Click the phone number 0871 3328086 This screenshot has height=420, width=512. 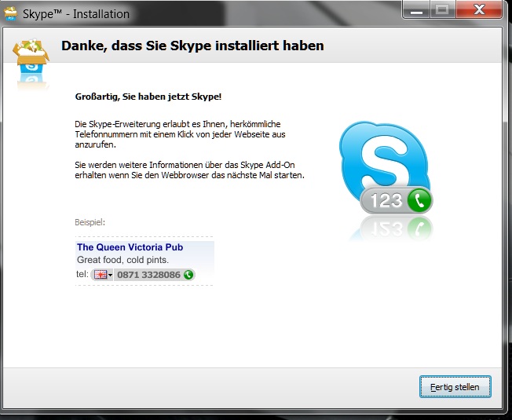[x=148, y=275]
